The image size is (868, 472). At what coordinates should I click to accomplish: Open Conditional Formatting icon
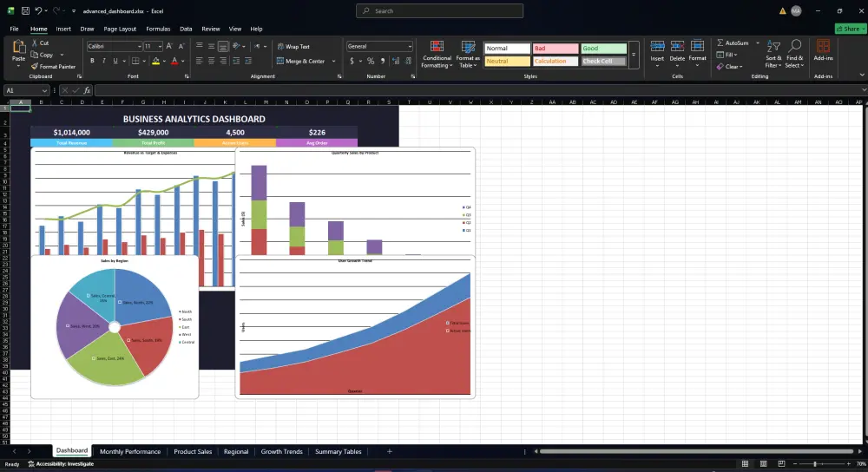(x=437, y=47)
